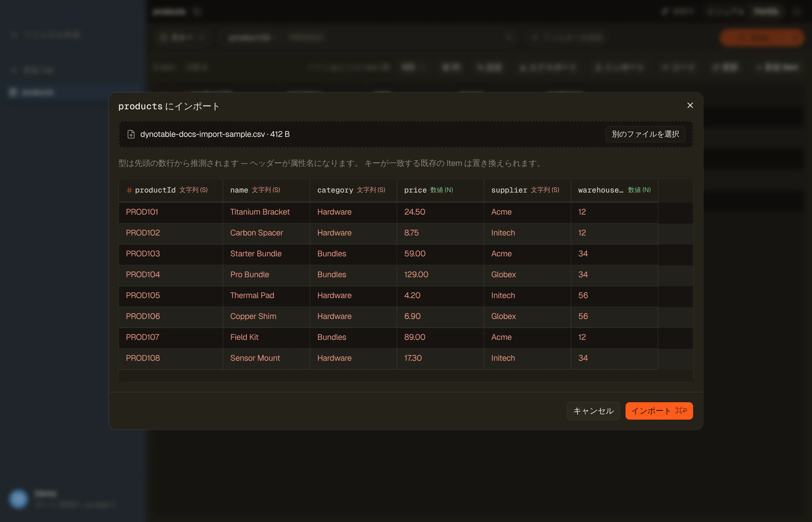Screen dimensions: 812x522
Task: Click the Carbon Spacer name cell
Action: (267, 233)
